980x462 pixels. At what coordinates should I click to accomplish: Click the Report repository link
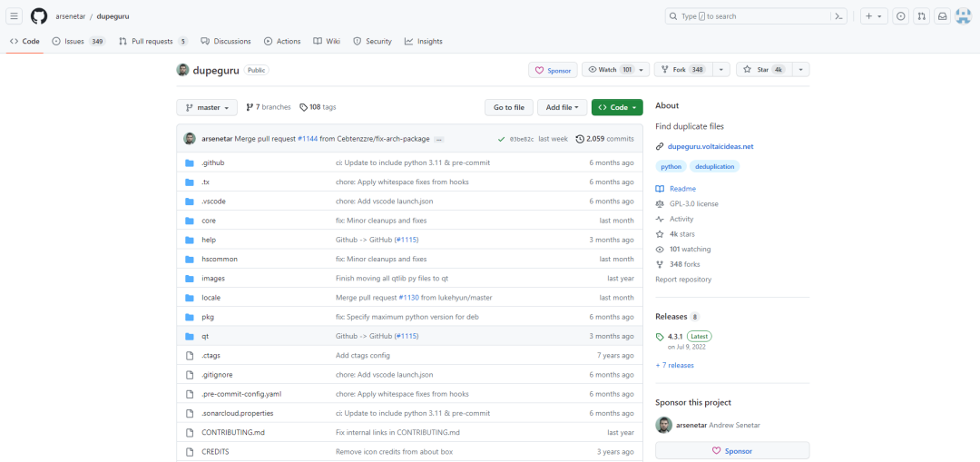click(x=683, y=280)
